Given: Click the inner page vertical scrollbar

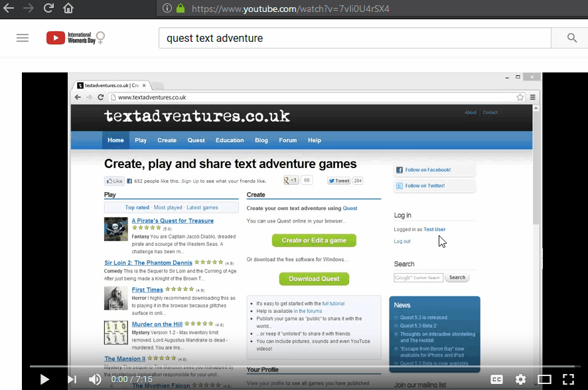Looking at the screenshot, I should (x=536, y=168).
